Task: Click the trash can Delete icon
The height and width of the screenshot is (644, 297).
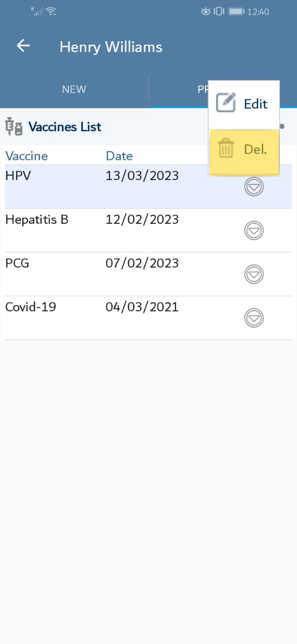Action: pos(226,149)
